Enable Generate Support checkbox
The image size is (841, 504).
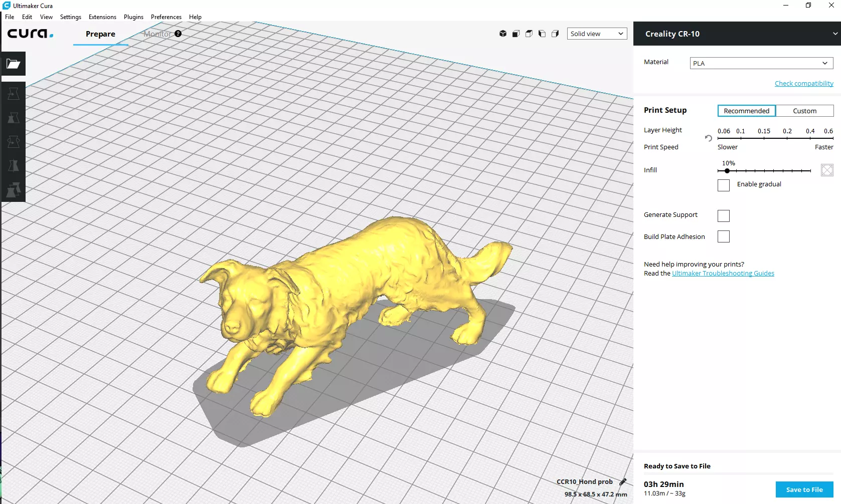pos(723,216)
